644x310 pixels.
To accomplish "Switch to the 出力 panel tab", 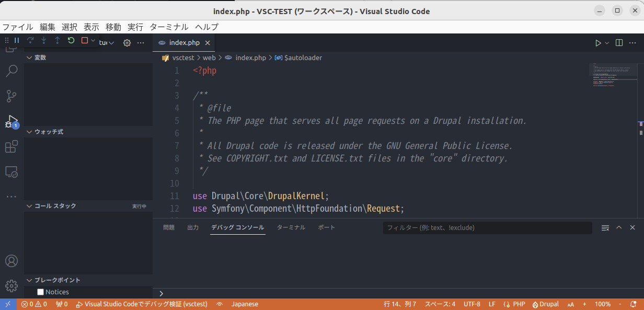I will (193, 227).
